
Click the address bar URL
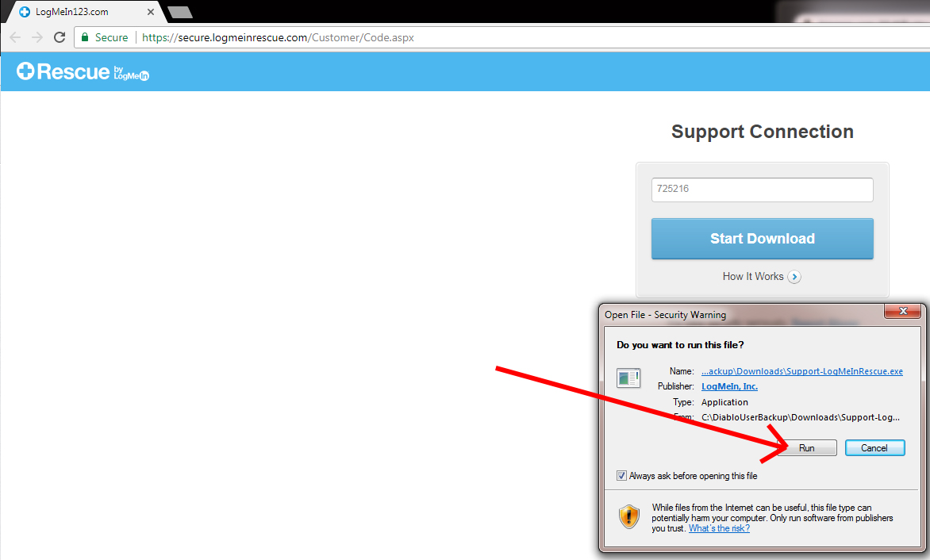278,37
